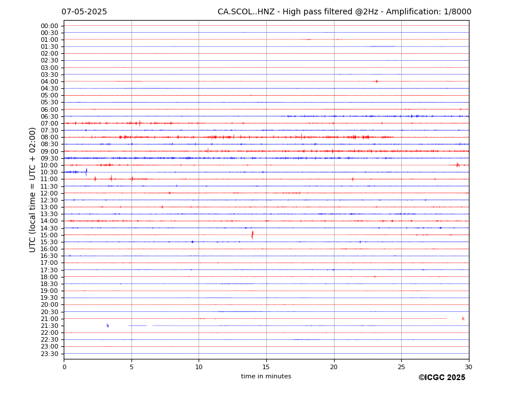Select the 15:30 time label
Screen dimensions: 532x399
point(49,242)
